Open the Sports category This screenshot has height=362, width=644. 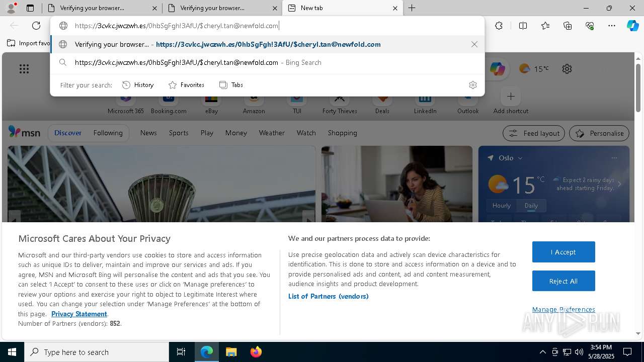[x=179, y=133]
